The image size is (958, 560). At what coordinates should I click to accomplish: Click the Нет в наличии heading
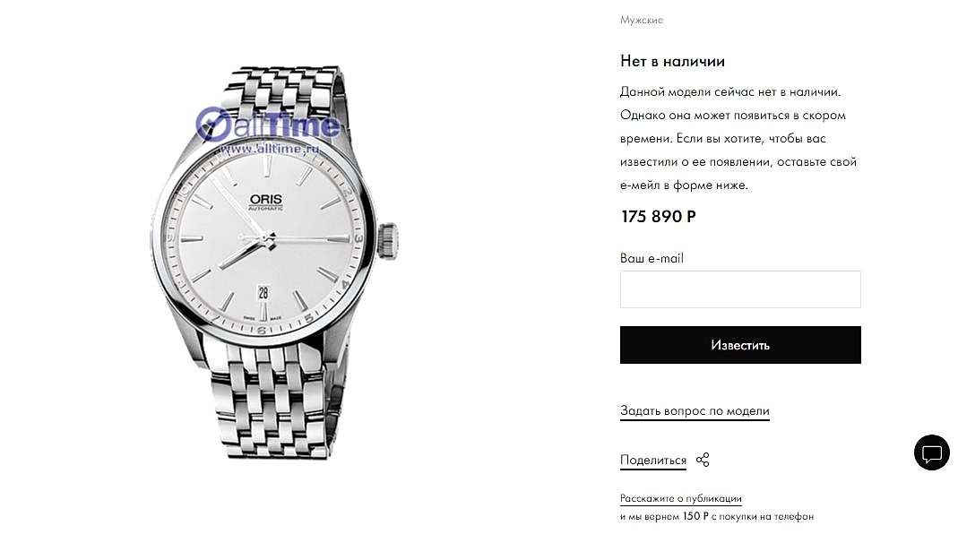click(672, 61)
